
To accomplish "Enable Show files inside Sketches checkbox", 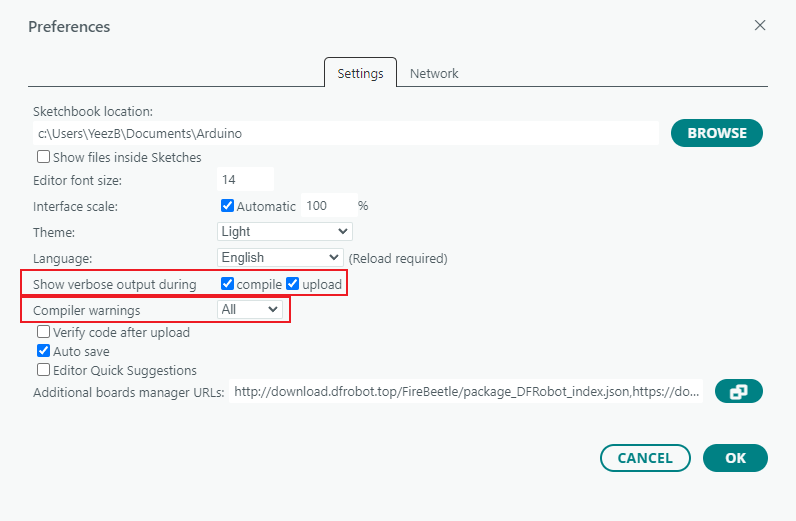I will [44, 157].
